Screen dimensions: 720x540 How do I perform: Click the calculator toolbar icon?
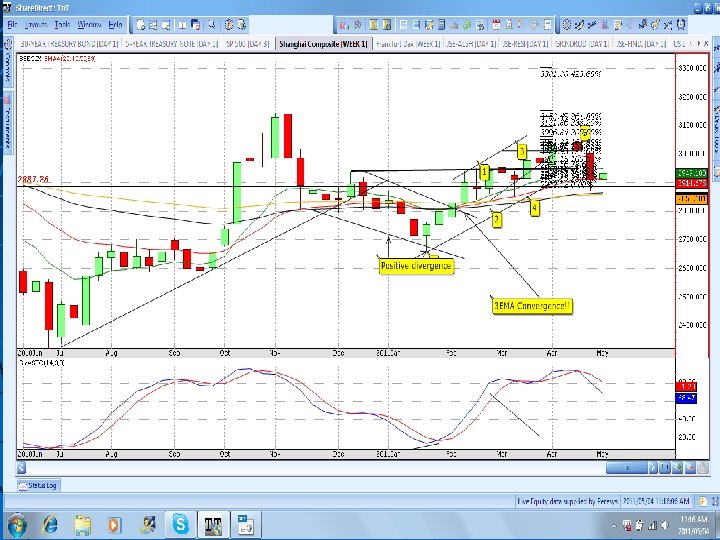441,25
